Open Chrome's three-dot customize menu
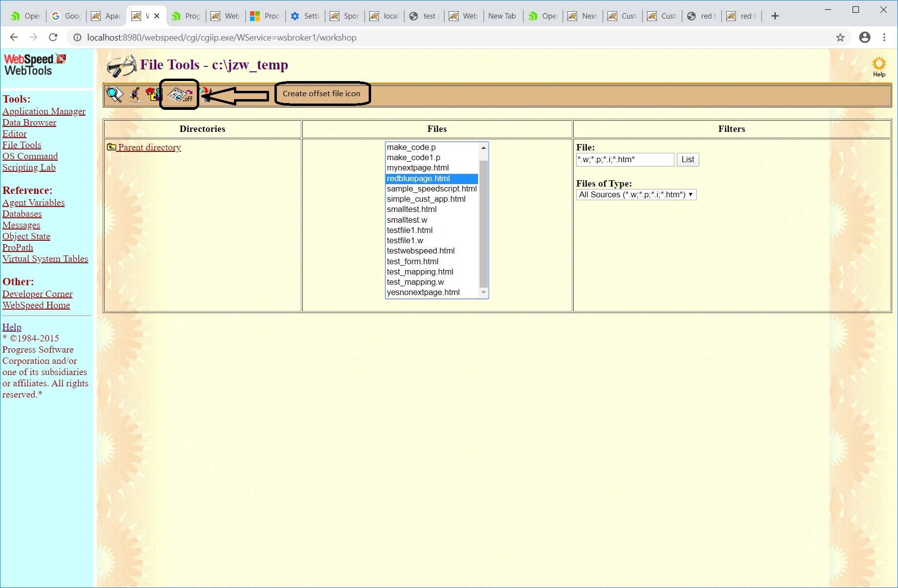898x588 pixels. (x=884, y=37)
